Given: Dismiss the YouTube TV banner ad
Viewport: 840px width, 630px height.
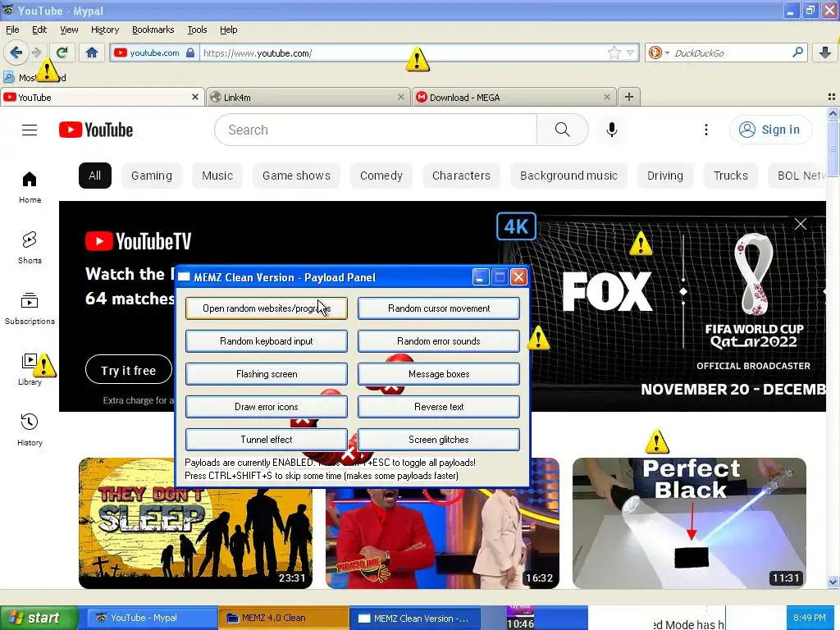Looking at the screenshot, I should coord(801,224).
